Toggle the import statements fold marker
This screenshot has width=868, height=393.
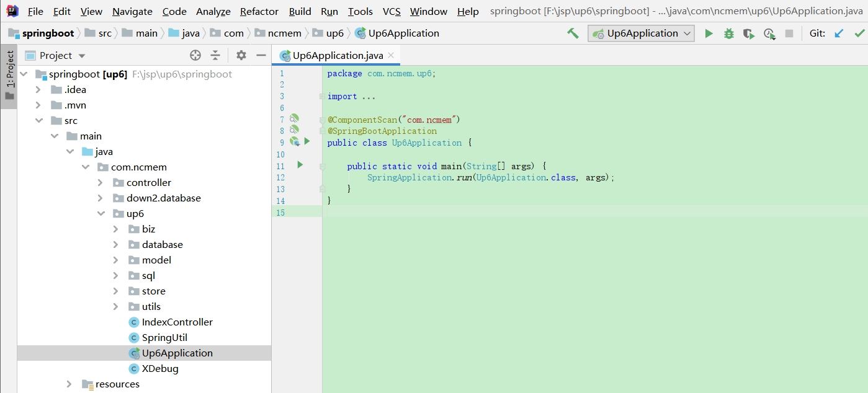click(x=321, y=97)
